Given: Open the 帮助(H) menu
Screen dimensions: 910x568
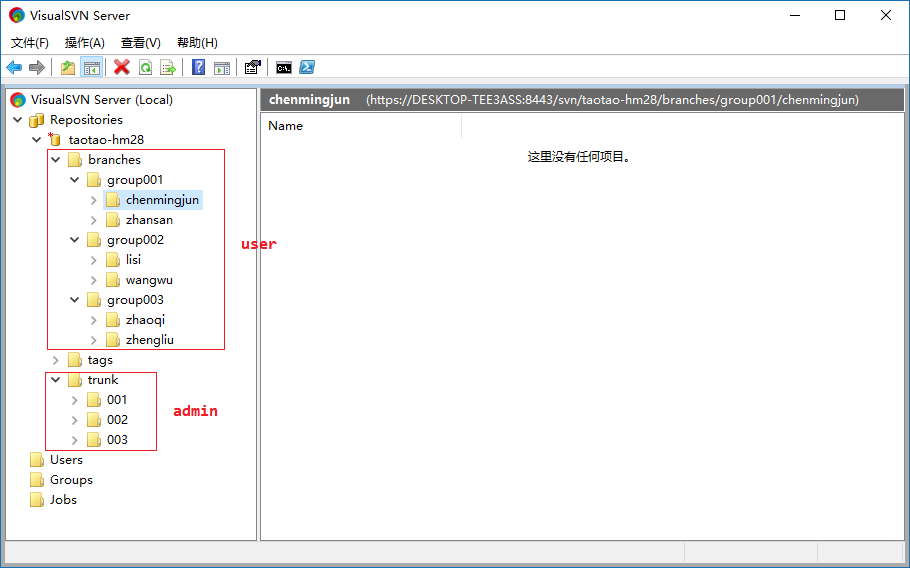Looking at the screenshot, I should (197, 43).
